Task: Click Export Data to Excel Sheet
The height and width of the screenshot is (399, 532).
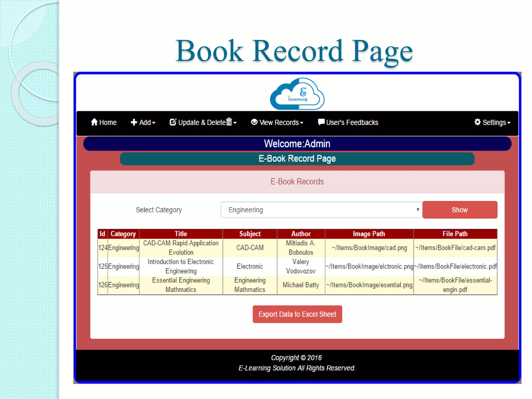Action: click(297, 314)
